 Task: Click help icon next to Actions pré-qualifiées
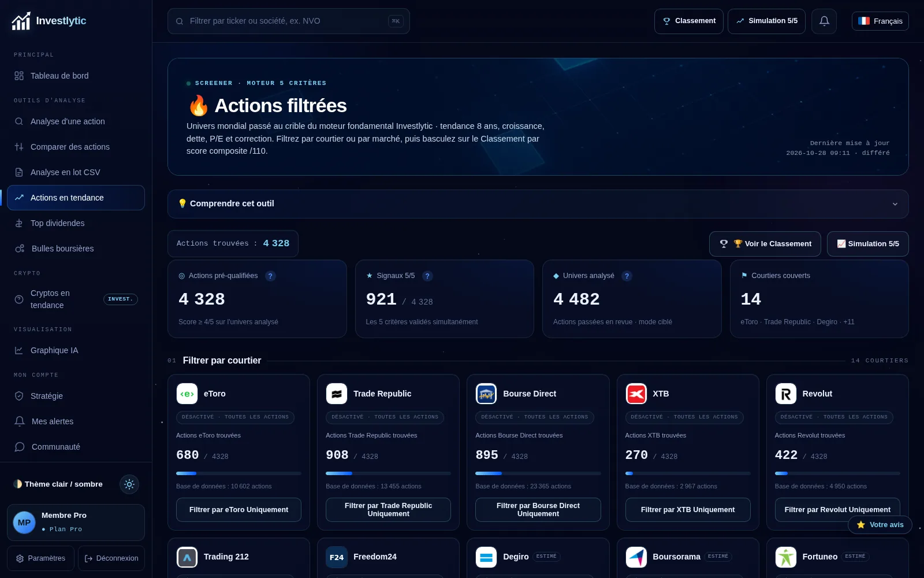[270, 276]
